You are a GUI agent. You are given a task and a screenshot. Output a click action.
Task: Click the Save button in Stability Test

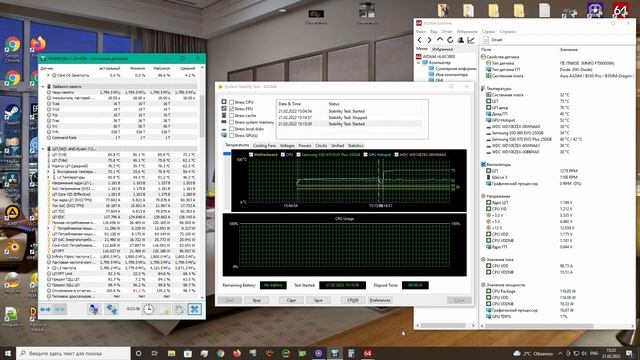tap(318, 300)
